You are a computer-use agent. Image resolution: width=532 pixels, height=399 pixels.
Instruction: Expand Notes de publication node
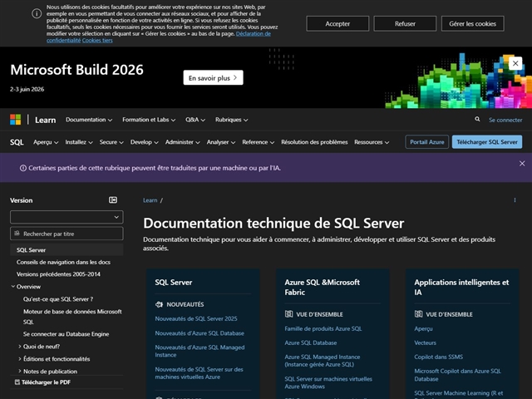coord(20,372)
